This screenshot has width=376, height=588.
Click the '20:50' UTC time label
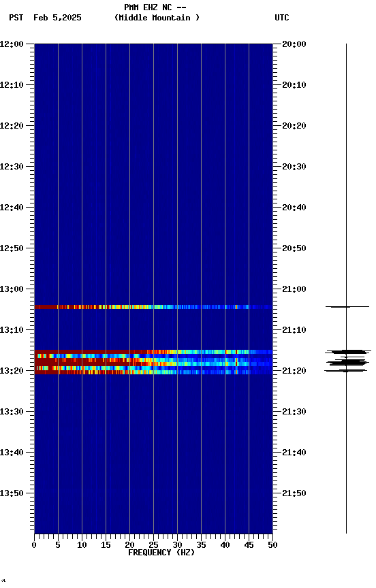coord(294,248)
